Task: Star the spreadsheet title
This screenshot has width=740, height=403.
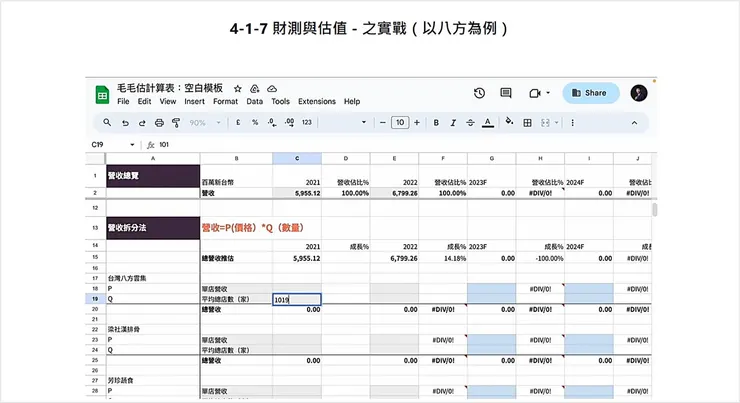Action: 238,89
